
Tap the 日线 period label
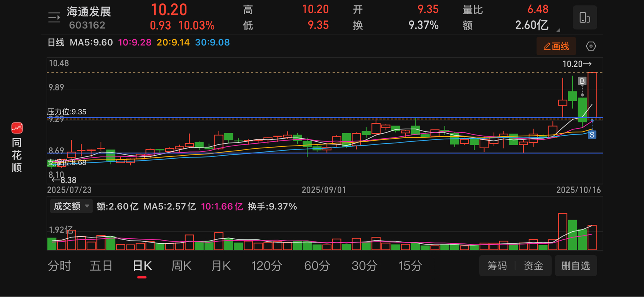point(56,42)
